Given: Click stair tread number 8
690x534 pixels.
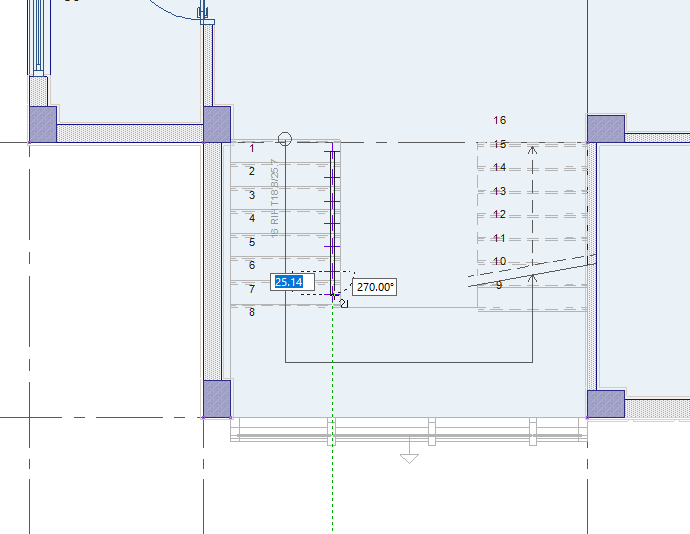Looking at the screenshot, I should pos(252,312).
